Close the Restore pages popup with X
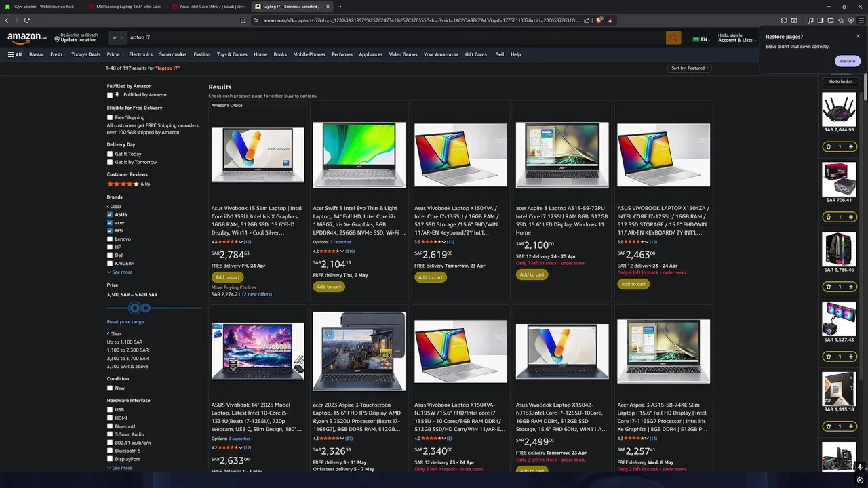The height and width of the screenshot is (488, 868). [x=858, y=36]
